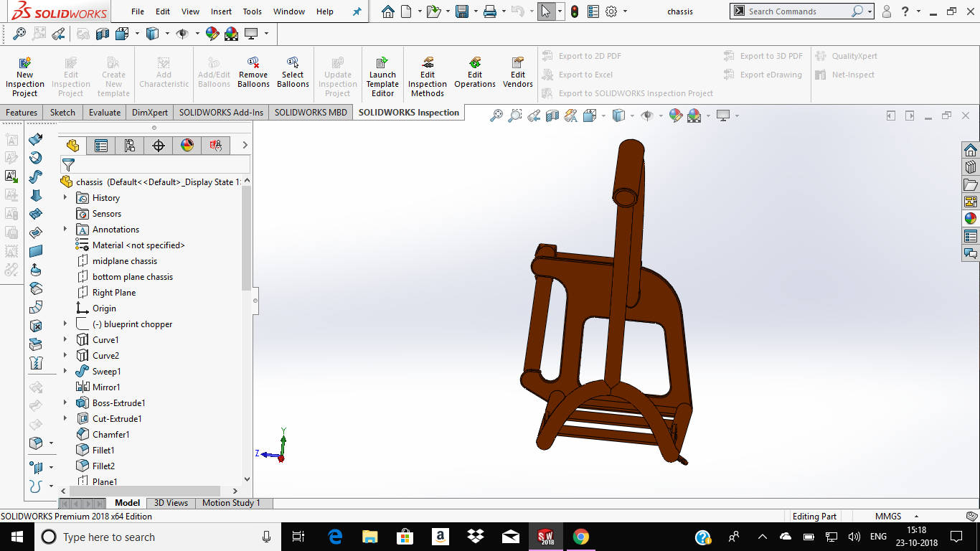
Task: Open the File menu
Action: (138, 11)
